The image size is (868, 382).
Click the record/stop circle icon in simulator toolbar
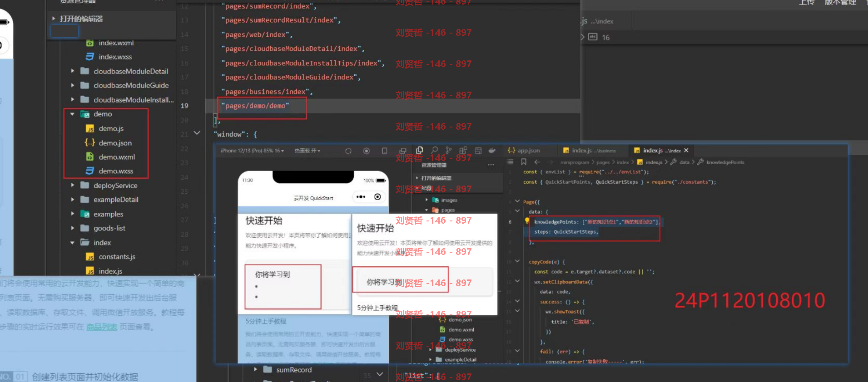point(367,151)
